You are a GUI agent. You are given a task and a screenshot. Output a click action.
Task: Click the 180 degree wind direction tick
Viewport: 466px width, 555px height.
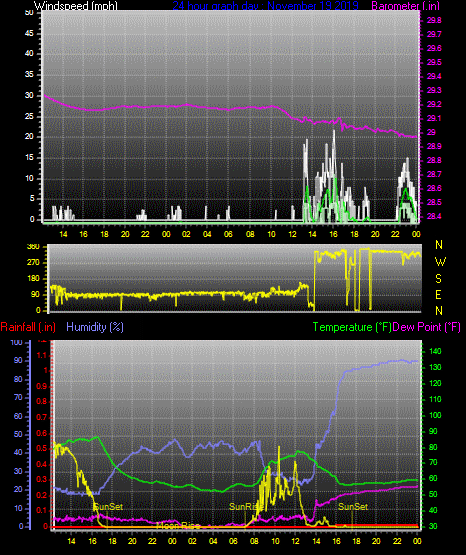click(33, 279)
